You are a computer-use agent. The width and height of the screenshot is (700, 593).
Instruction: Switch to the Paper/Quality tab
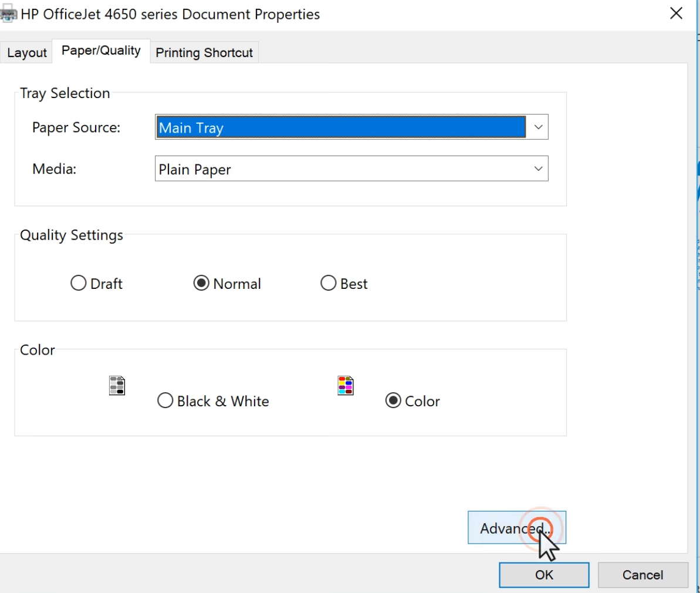coord(102,51)
